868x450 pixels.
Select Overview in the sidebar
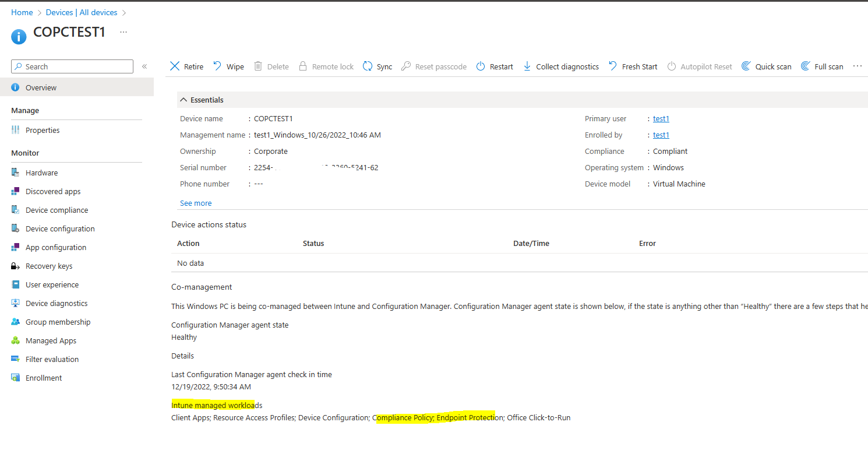click(77, 87)
